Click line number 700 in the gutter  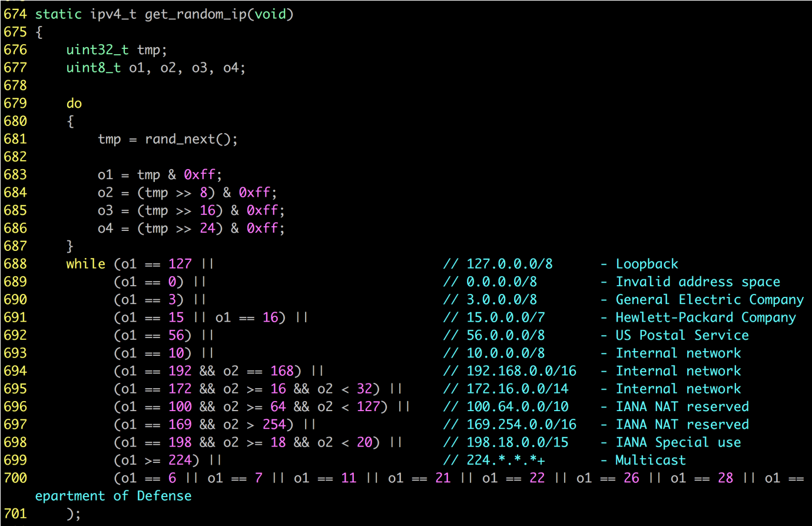pos(15,478)
